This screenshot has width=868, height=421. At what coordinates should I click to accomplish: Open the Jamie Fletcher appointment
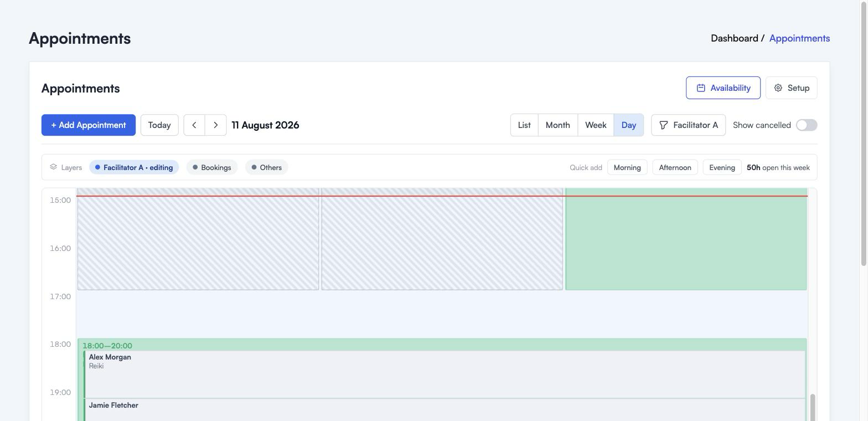[x=445, y=410]
